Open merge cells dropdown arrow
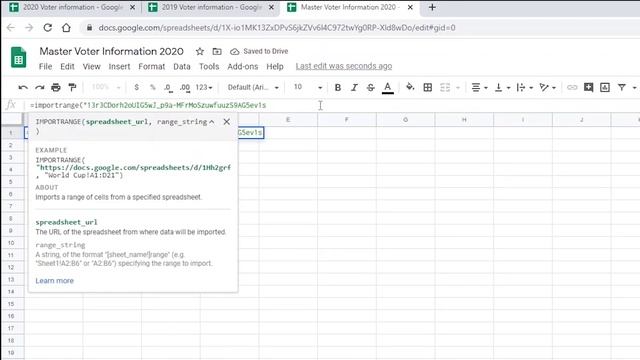The image size is (640, 360). pos(458,88)
